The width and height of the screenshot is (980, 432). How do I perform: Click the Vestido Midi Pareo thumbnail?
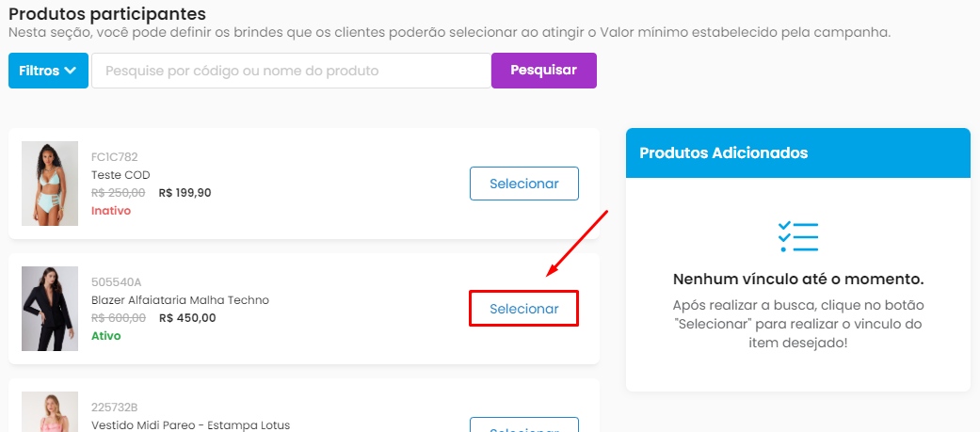point(50,412)
